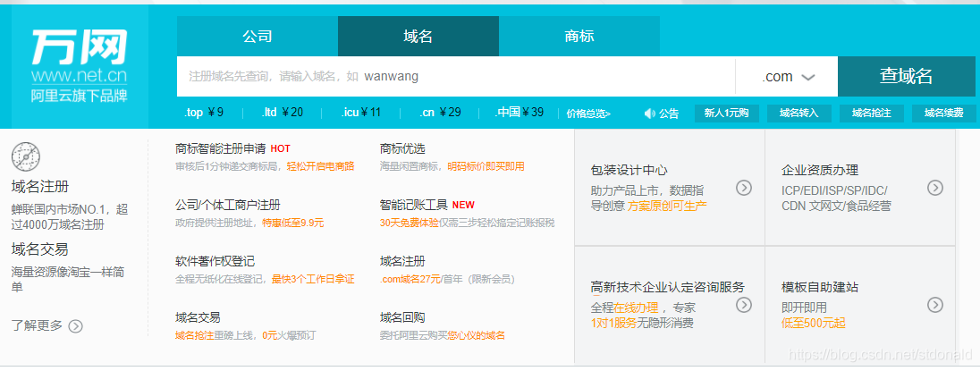
Task: Click the .top ¥9 price link
Action: pyautogui.click(x=204, y=113)
